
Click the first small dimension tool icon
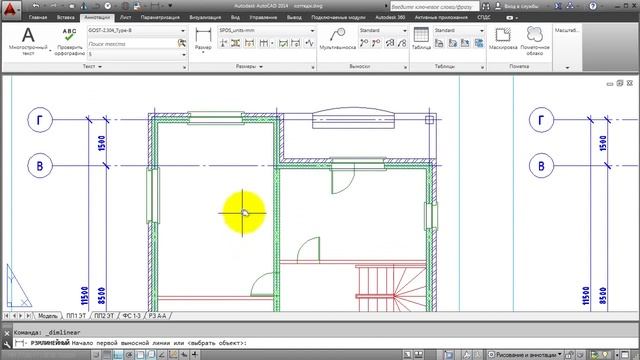tap(223, 43)
